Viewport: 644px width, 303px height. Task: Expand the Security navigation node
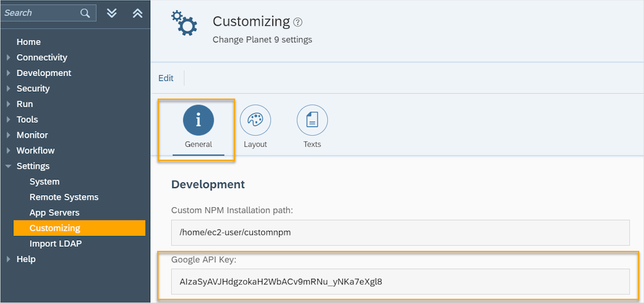tap(9, 88)
